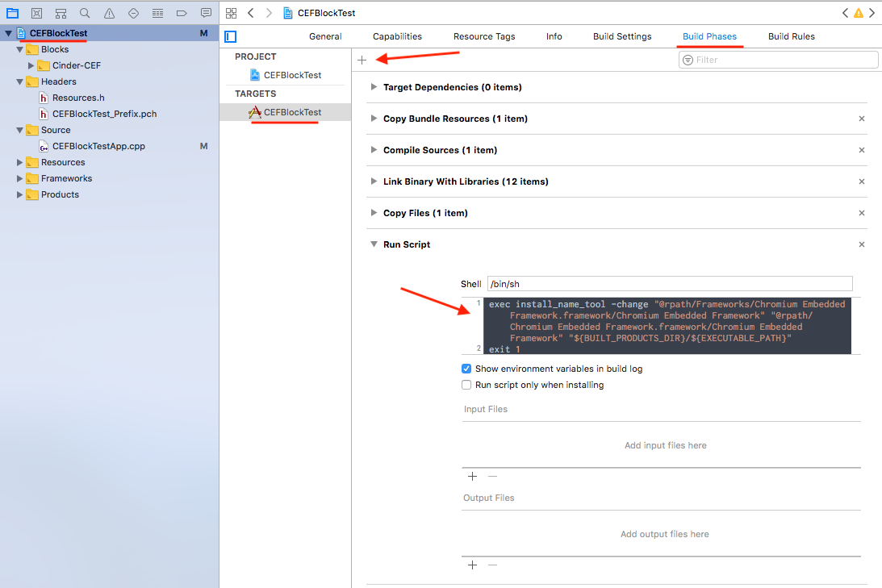Image resolution: width=882 pixels, height=588 pixels.
Task: Delete the Compile Sources phase
Action: (861, 150)
